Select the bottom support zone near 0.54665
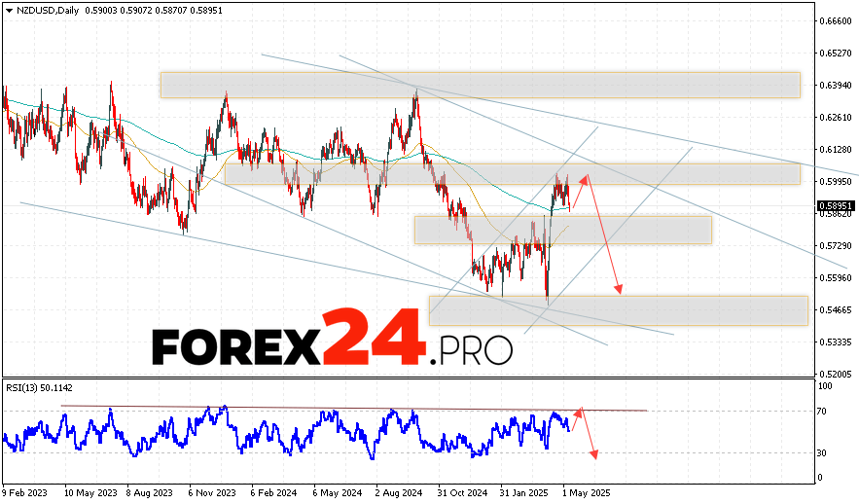 (618, 310)
